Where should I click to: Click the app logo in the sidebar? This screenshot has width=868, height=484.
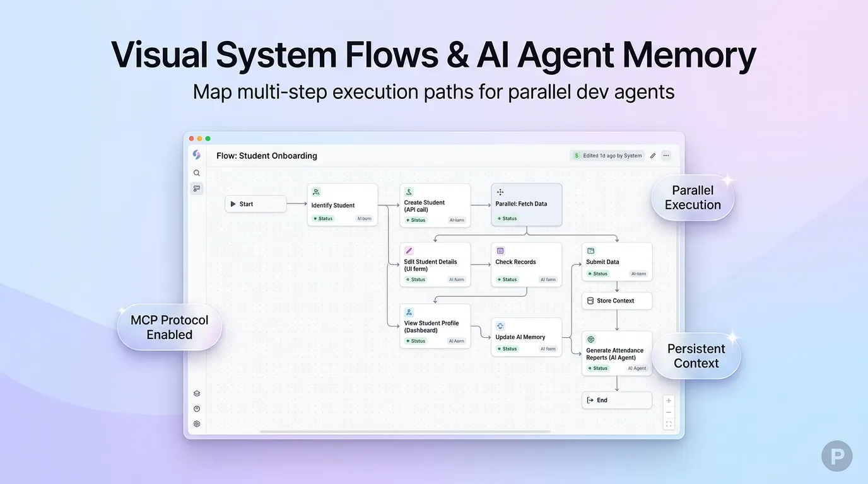[196, 155]
